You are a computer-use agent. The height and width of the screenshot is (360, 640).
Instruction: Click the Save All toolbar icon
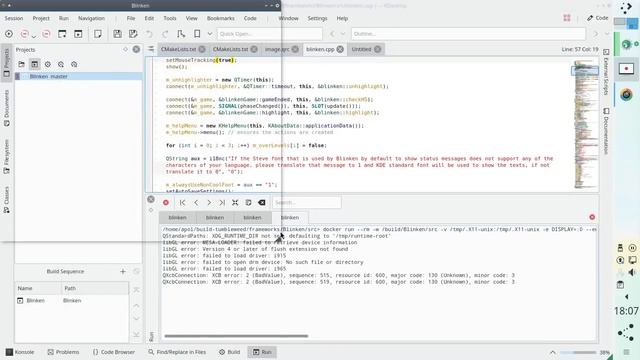[133, 34]
